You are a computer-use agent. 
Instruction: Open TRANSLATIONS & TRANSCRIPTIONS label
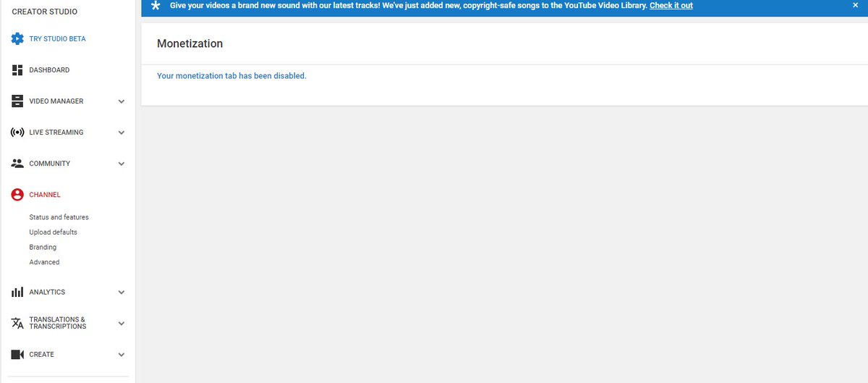(x=58, y=323)
